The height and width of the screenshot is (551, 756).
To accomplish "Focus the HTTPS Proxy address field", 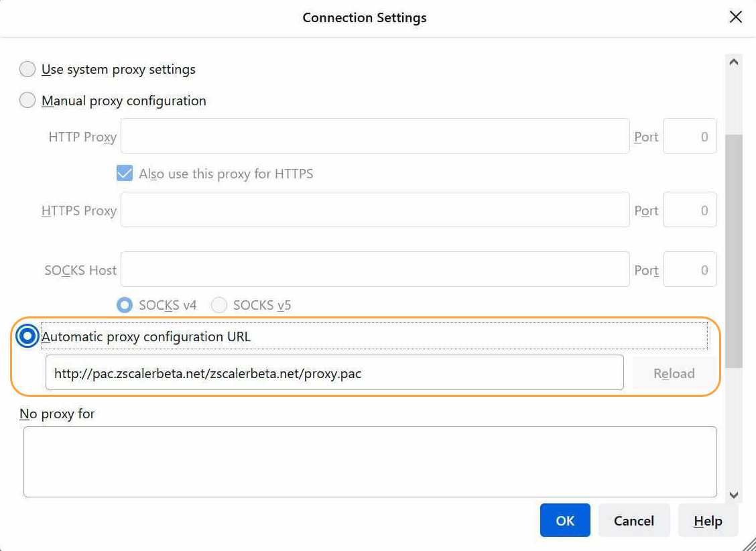I will click(375, 210).
